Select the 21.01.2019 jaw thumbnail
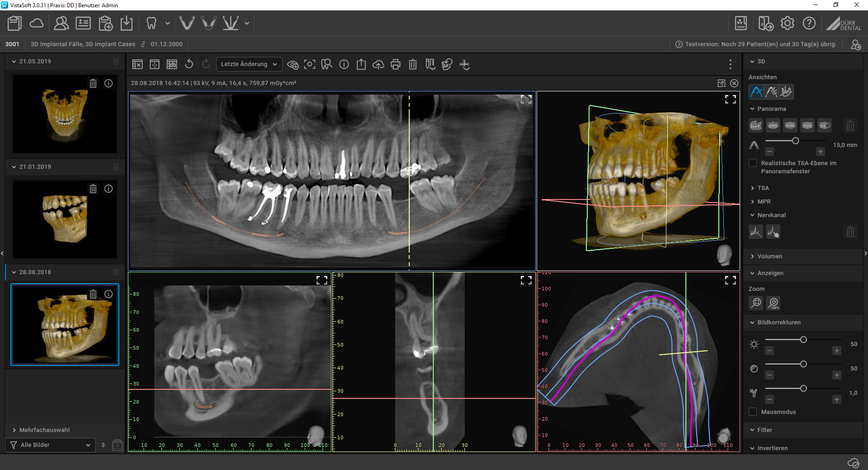This screenshot has width=868, height=470. pyautogui.click(x=65, y=219)
